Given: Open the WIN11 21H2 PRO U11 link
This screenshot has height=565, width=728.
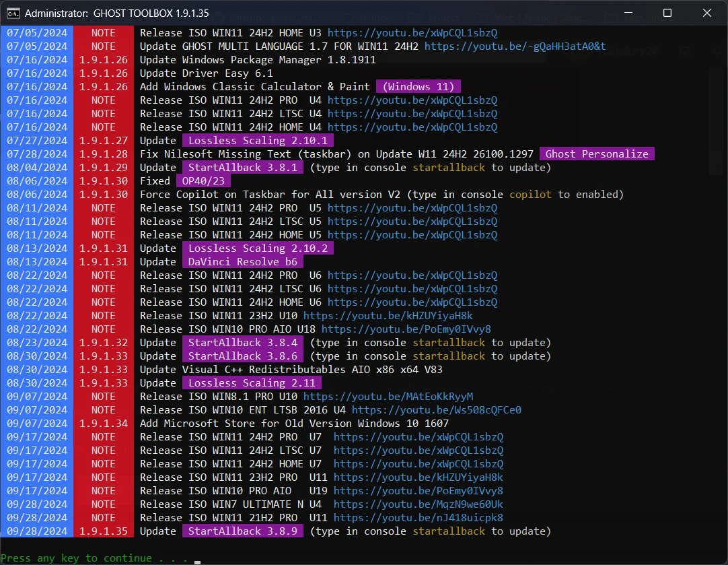Looking at the screenshot, I should pos(418,518).
